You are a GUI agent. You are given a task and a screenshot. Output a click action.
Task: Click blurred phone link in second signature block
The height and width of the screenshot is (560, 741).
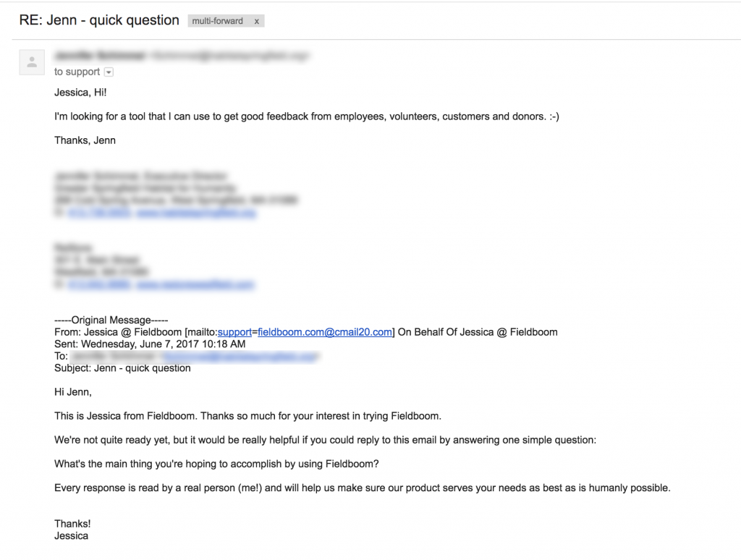[99, 285]
